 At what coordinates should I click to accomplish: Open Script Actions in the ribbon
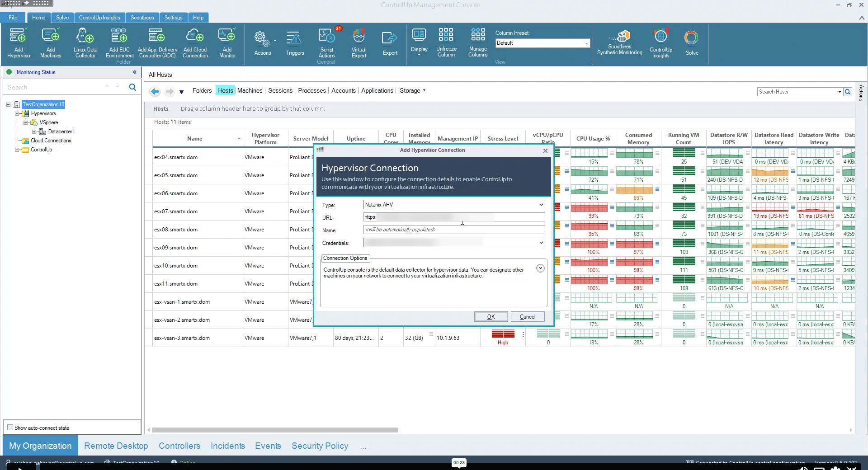[326, 43]
